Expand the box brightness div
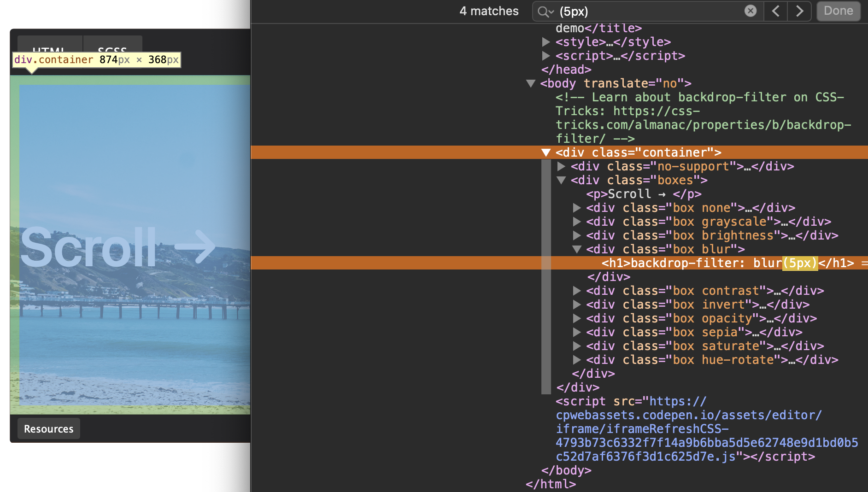This screenshot has height=492, width=868. [x=576, y=235]
